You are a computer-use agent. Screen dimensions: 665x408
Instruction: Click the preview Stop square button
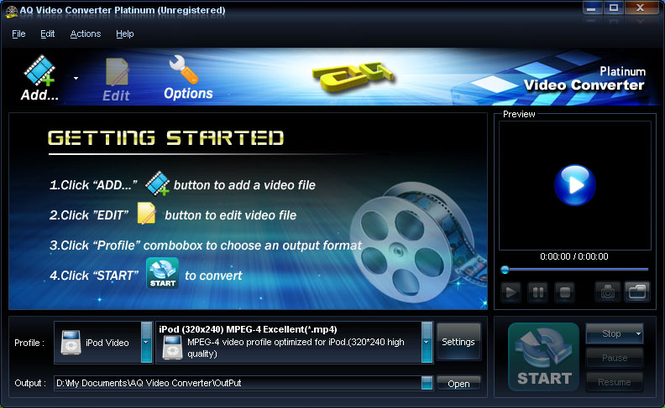tap(564, 292)
